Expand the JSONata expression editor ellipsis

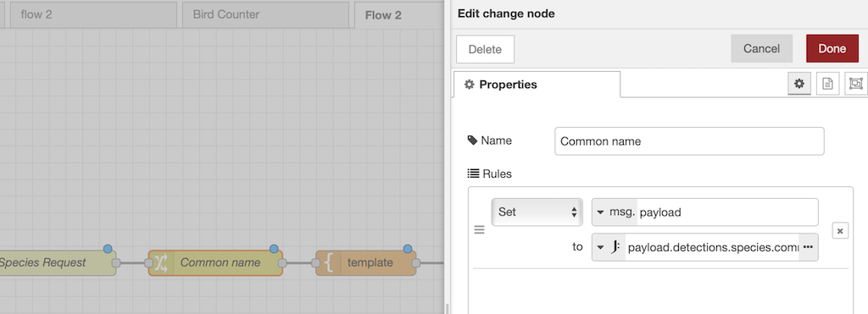click(x=808, y=247)
